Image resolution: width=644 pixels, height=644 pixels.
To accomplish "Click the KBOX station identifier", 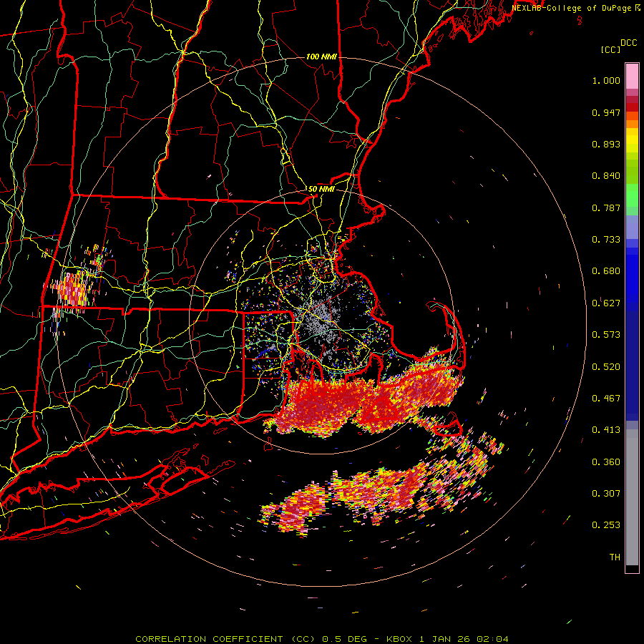I will coord(399,639).
